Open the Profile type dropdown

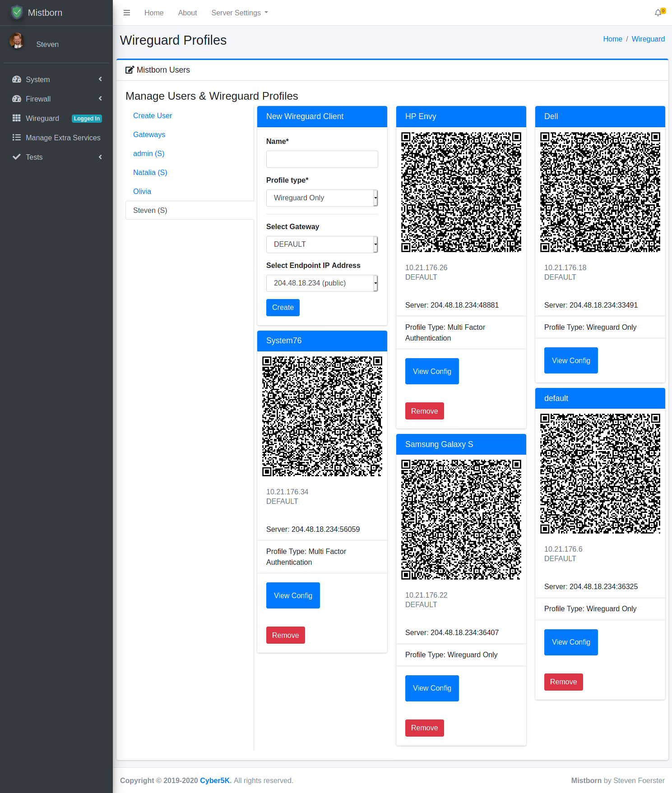(x=322, y=198)
